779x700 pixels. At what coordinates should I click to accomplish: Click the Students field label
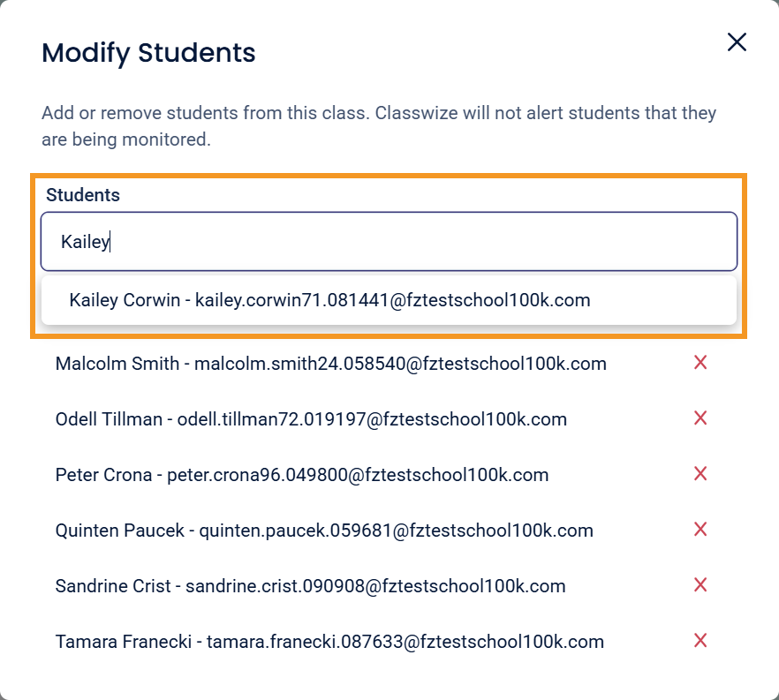click(x=83, y=195)
